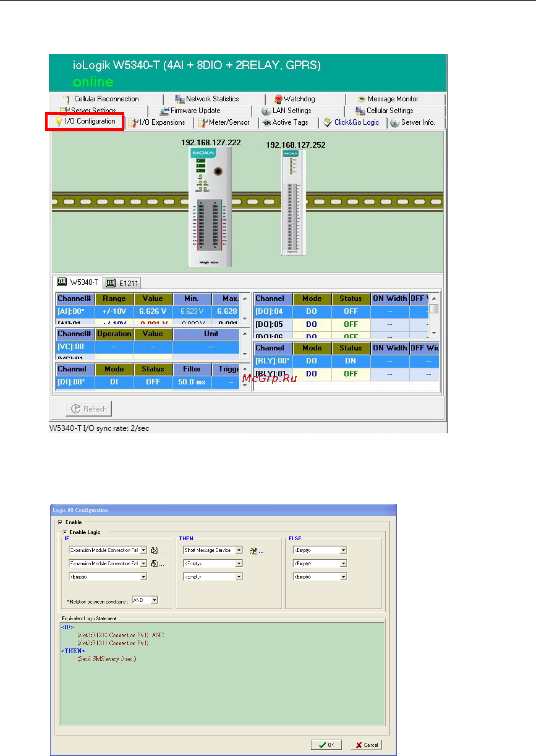This screenshot has width=536, height=756.
Task: Click the Firmware Update icon
Action: pyautogui.click(x=164, y=111)
